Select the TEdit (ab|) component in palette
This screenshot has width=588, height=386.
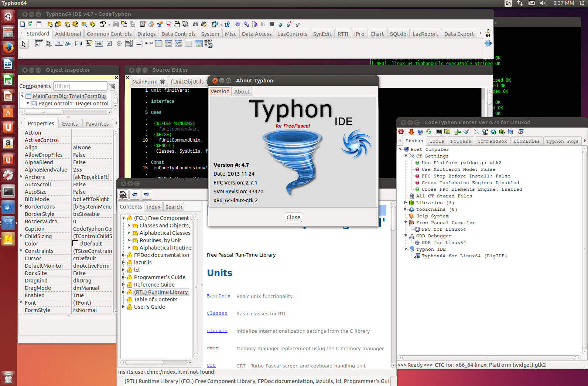pos(79,44)
